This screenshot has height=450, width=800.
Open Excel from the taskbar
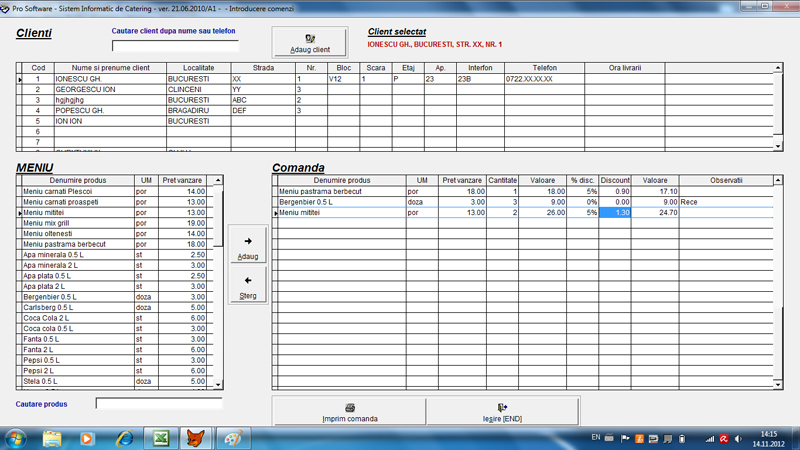coord(161,438)
